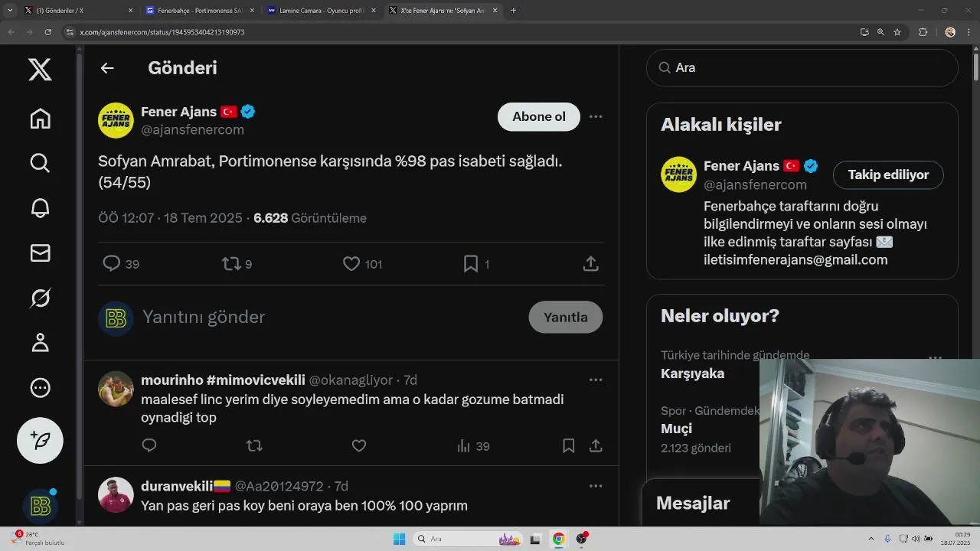Open Notifications bell icon
The width and height of the screenshot is (980, 551).
click(x=40, y=207)
